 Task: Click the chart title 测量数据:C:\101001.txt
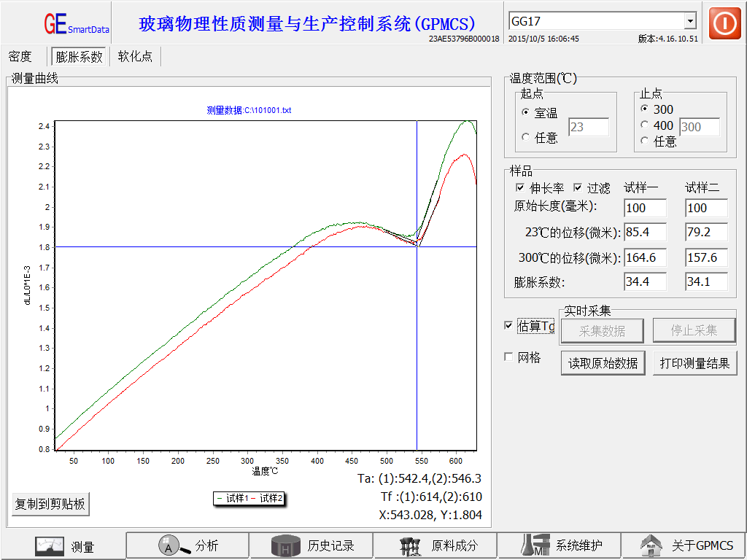pyautogui.click(x=249, y=111)
